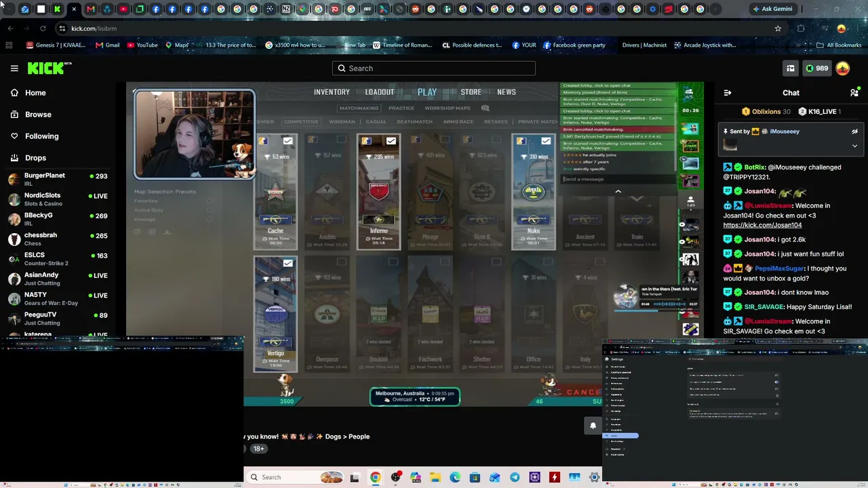Open the Kick sidebar hamburger menu
868x488 pixels.
point(14,68)
